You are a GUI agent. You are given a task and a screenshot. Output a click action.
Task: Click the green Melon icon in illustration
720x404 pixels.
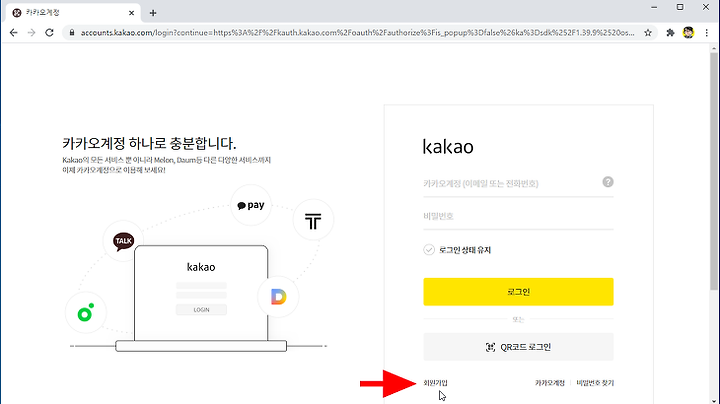pyautogui.click(x=86, y=313)
